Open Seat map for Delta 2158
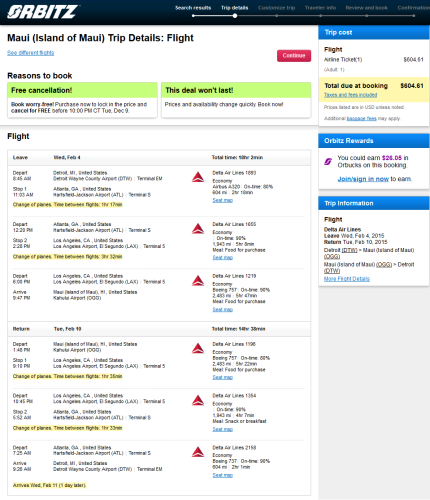 pyautogui.click(x=223, y=475)
